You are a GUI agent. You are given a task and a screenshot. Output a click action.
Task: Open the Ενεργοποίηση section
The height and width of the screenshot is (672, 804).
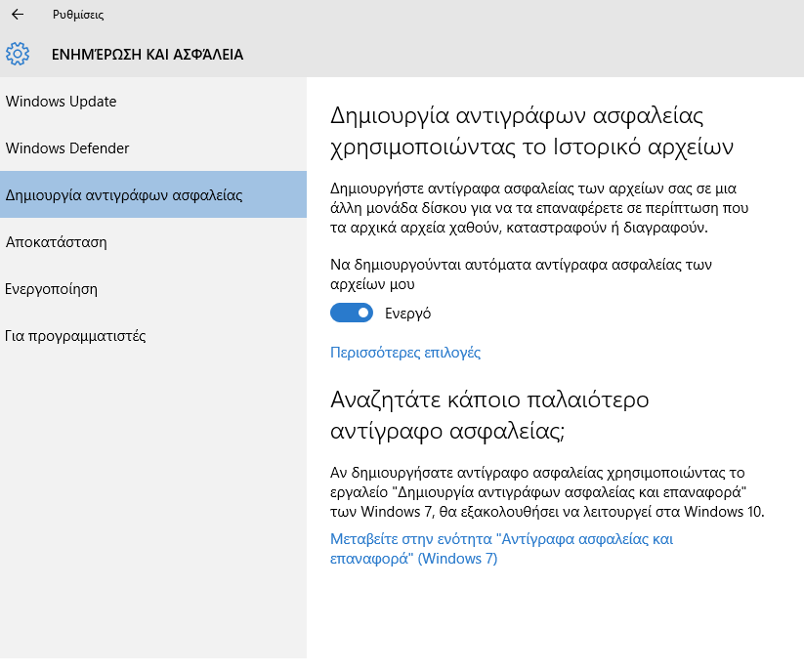coord(52,289)
